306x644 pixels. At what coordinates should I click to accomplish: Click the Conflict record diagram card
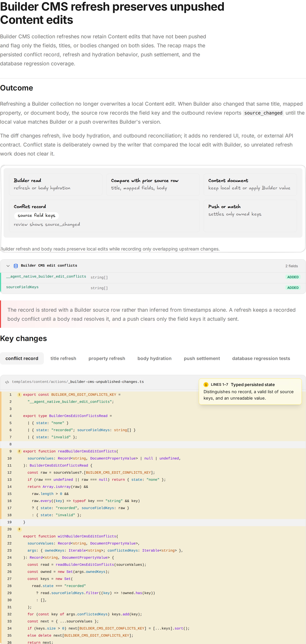click(x=104, y=216)
